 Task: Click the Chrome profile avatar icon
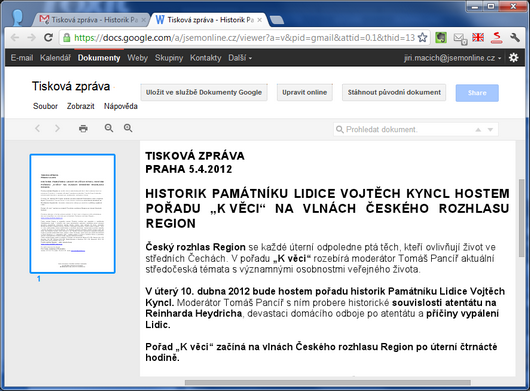tap(17, 18)
